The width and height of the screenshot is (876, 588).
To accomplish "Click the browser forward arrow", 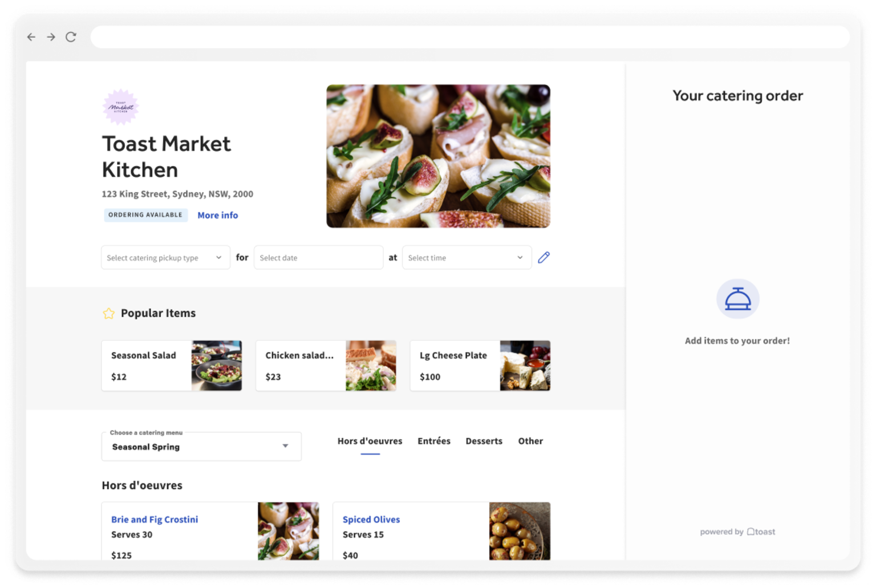I will pos(51,37).
